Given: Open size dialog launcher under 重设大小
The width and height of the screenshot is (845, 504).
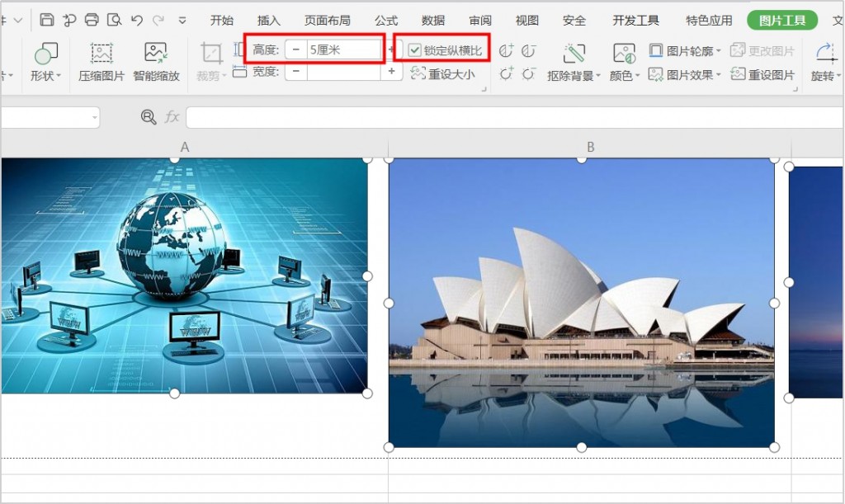Looking at the screenshot, I should pyautogui.click(x=484, y=89).
